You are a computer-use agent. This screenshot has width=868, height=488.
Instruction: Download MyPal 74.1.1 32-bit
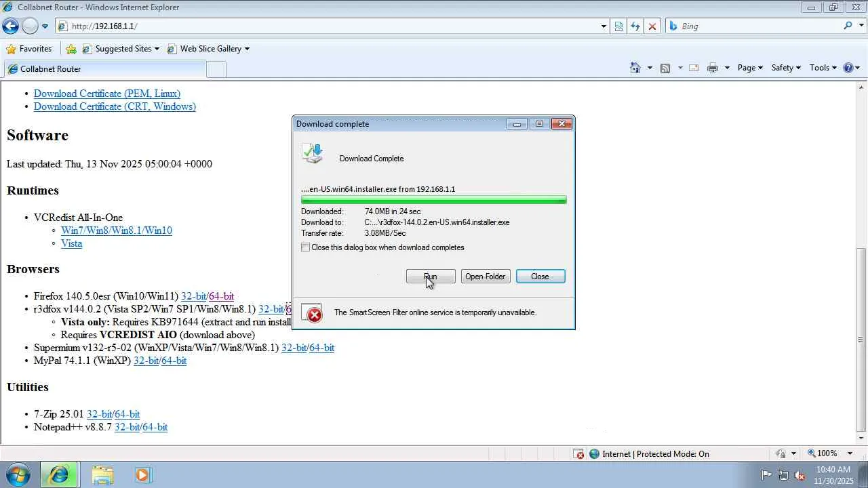[146, 361]
